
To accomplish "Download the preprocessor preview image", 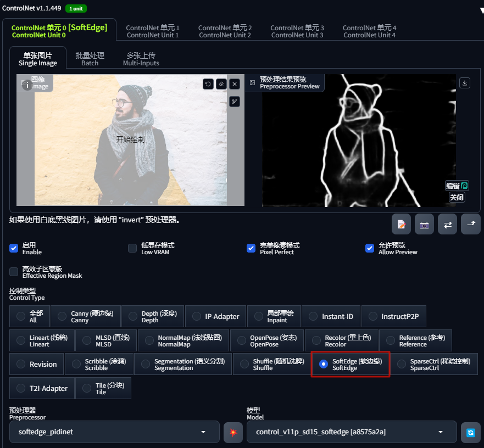I will pos(465,83).
